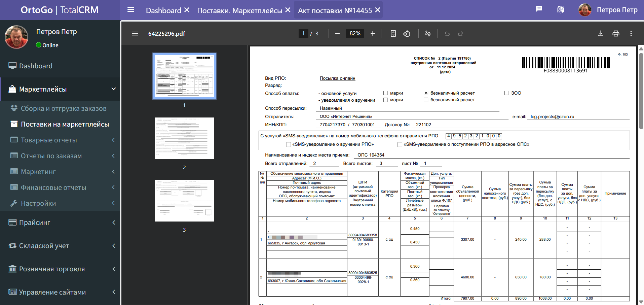Viewport: 644px width, 305px height.
Task: Rotate the PDF counterclockwise
Action: [x=407, y=34]
